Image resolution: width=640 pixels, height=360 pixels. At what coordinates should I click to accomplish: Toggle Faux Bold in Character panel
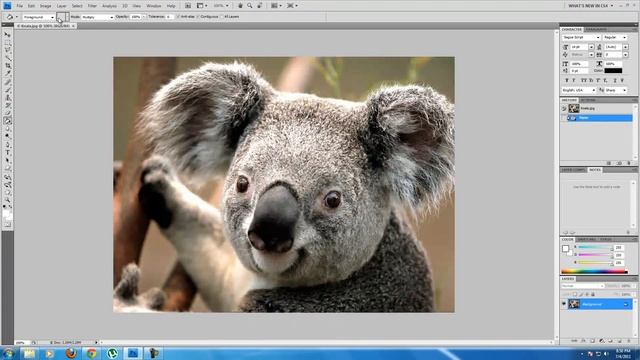click(x=567, y=80)
